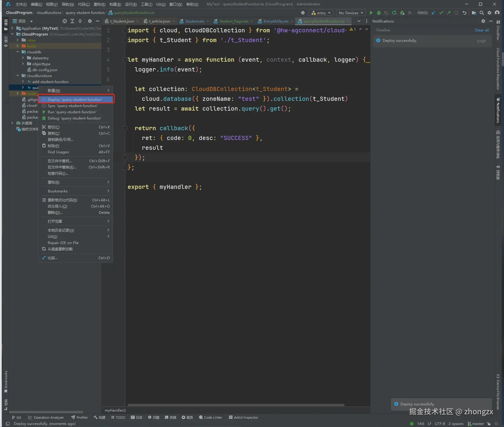The width and height of the screenshot is (504, 427).
Task: Choose Run 'query-student-function' in the context menu
Action: 72,112
